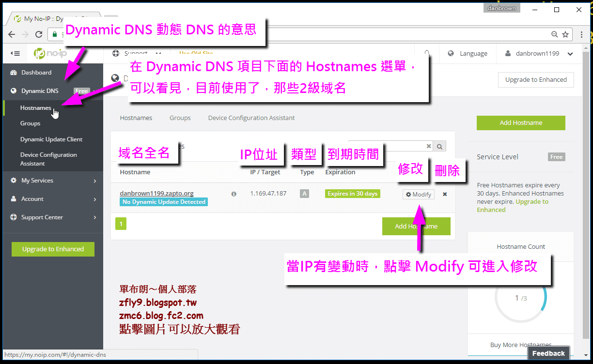This screenshot has width=593, height=364.
Task: Select Groups in the sidebar
Action: (30, 123)
